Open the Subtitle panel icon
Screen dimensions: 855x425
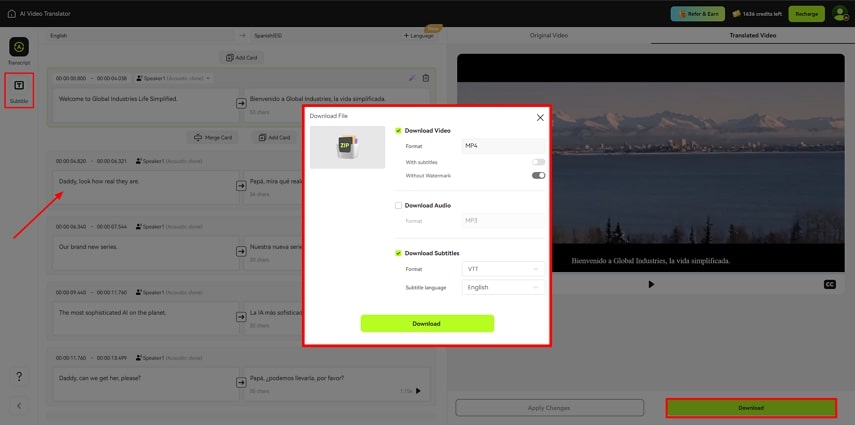19,86
